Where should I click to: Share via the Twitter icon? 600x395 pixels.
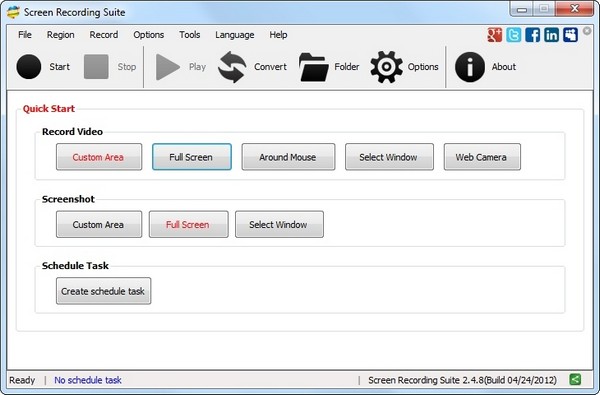tap(514, 35)
